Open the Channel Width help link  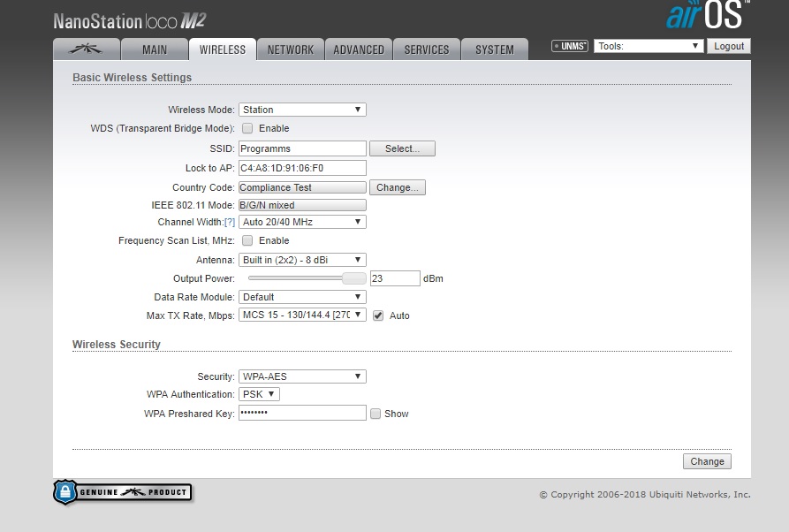point(230,222)
